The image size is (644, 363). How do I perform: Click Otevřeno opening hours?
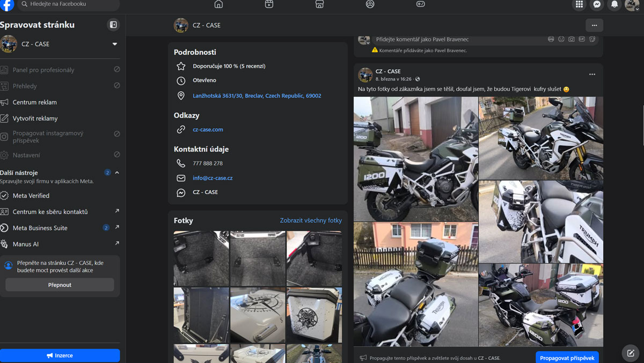pyautogui.click(x=204, y=81)
